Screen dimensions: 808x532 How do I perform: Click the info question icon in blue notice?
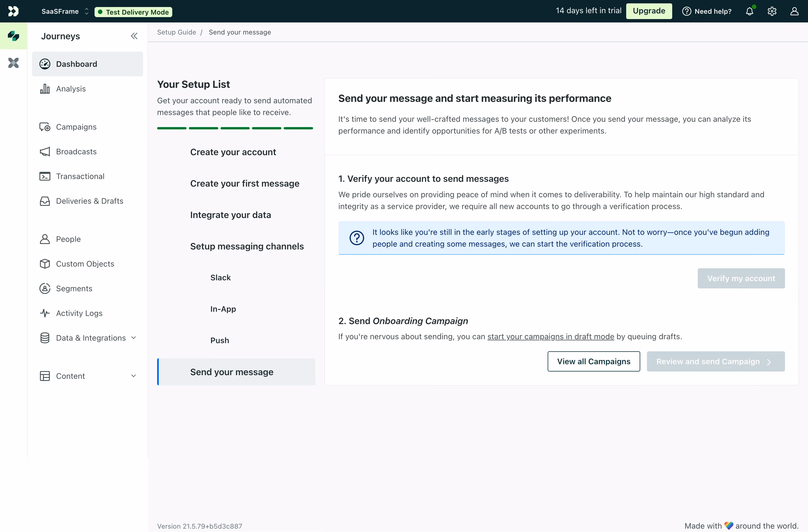pyautogui.click(x=357, y=238)
